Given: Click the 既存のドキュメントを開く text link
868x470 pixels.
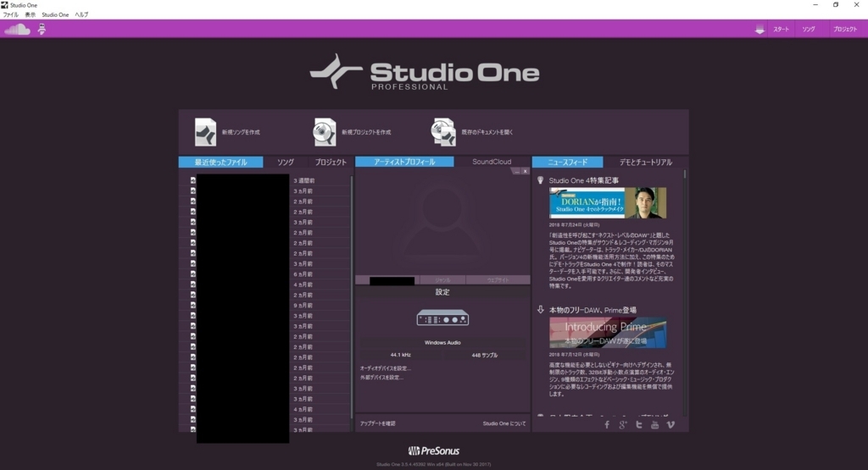Looking at the screenshot, I should click(x=487, y=133).
